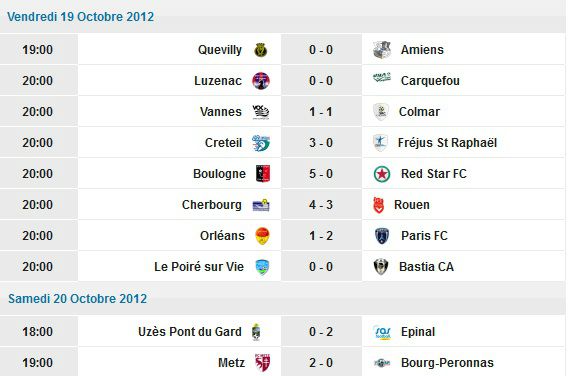Viewport: 569px width, 376px height.
Task: Click the Creteil team logo
Action: tap(261, 143)
